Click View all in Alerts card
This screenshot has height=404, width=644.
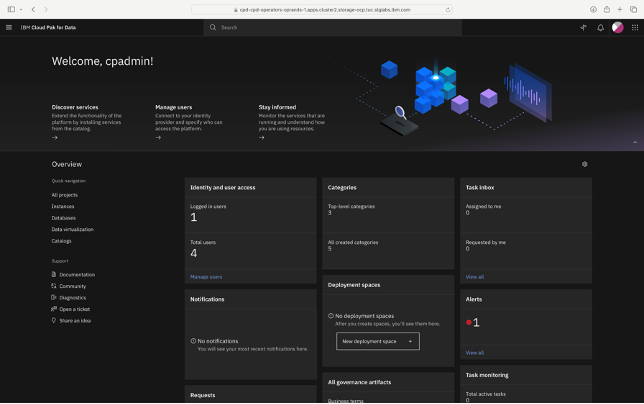pos(474,352)
